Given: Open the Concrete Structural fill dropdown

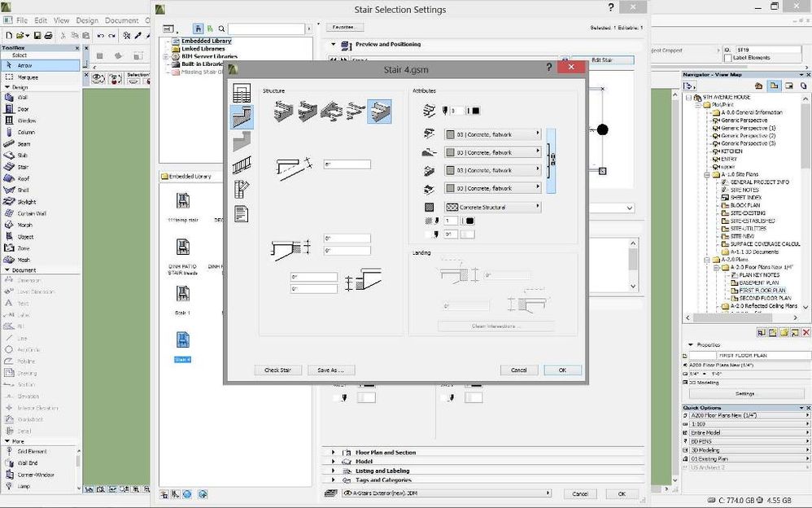Looking at the screenshot, I should pyautogui.click(x=492, y=207).
